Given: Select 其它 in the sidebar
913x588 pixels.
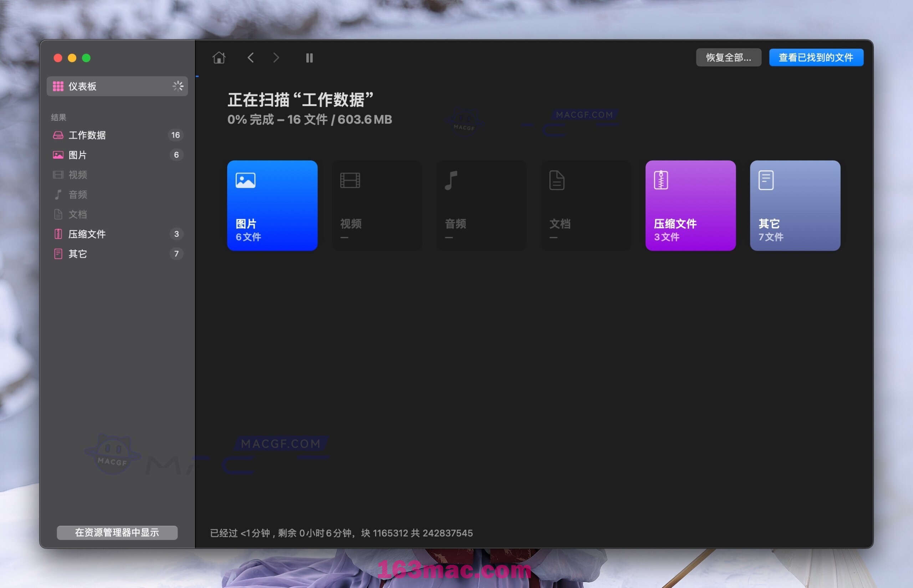Looking at the screenshot, I should click(117, 254).
